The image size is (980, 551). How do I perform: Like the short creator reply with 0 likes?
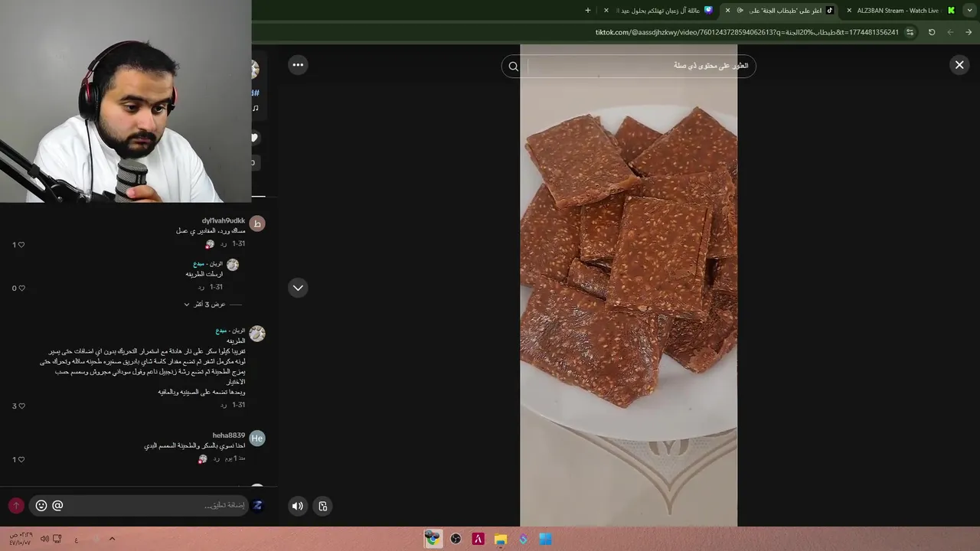[21, 289]
